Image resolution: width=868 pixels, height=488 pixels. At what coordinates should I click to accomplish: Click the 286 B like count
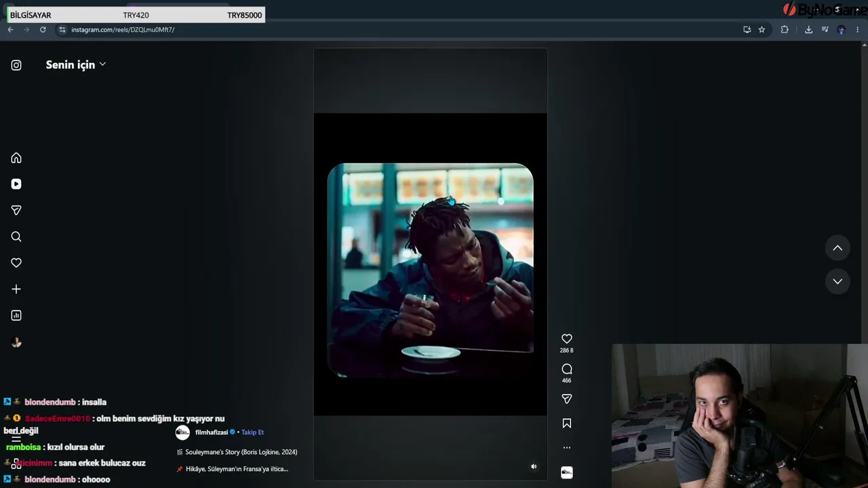(567, 350)
